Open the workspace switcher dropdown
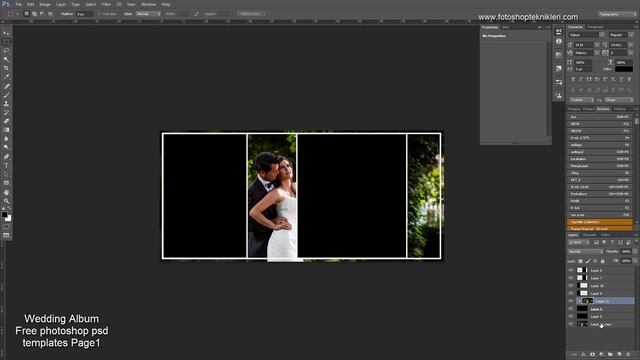The image size is (640, 360). 618,14
